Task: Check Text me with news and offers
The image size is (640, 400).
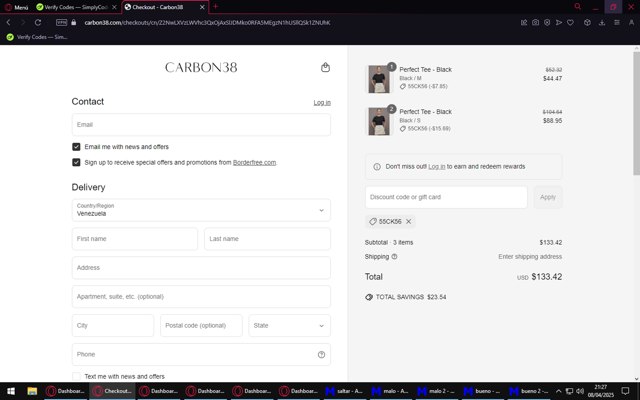Action: (76, 376)
